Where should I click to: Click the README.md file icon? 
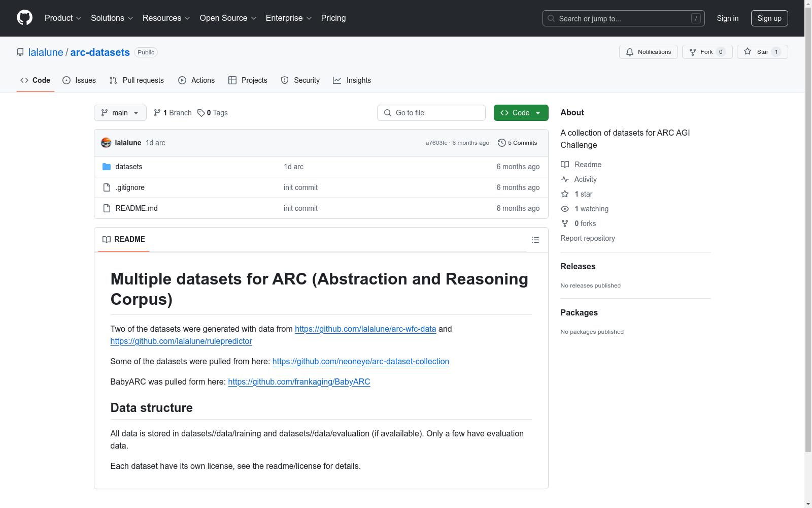point(107,208)
